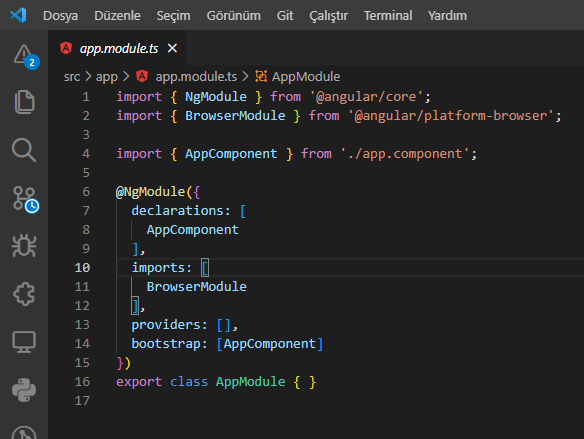
Task: Select the app.module.ts editor tab
Action: (x=117, y=48)
